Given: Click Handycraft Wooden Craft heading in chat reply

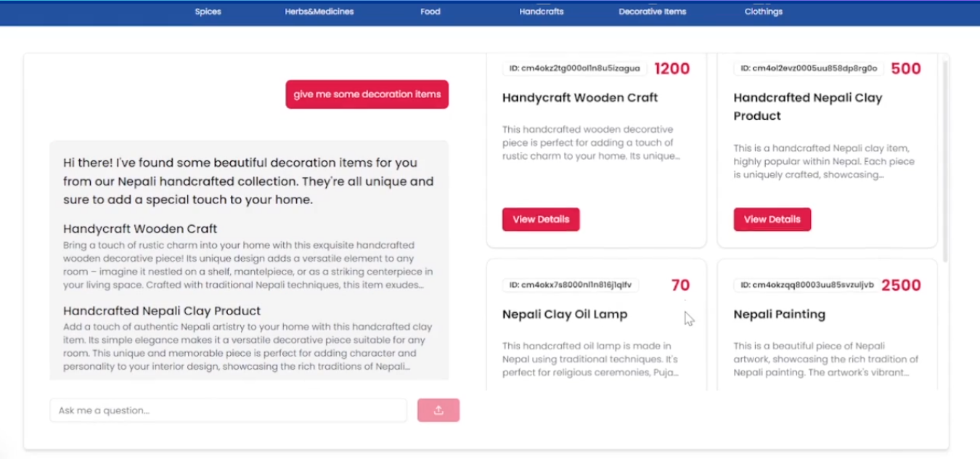Looking at the screenshot, I should click(140, 229).
